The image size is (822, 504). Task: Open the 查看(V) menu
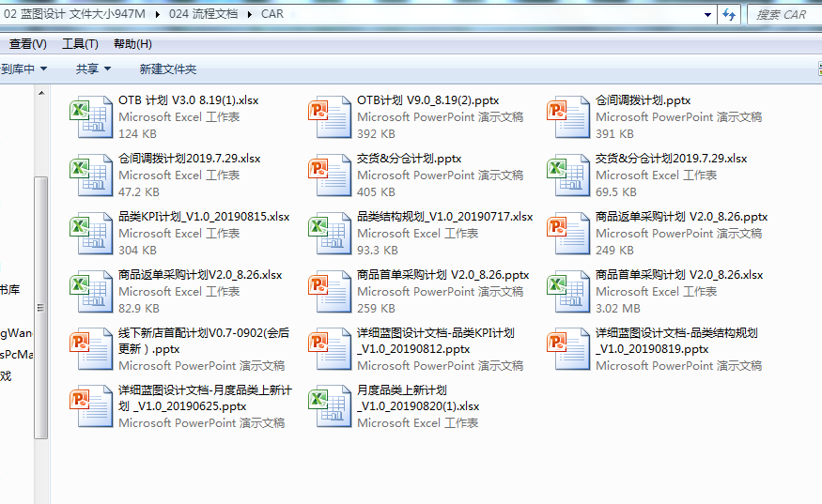tap(27, 44)
